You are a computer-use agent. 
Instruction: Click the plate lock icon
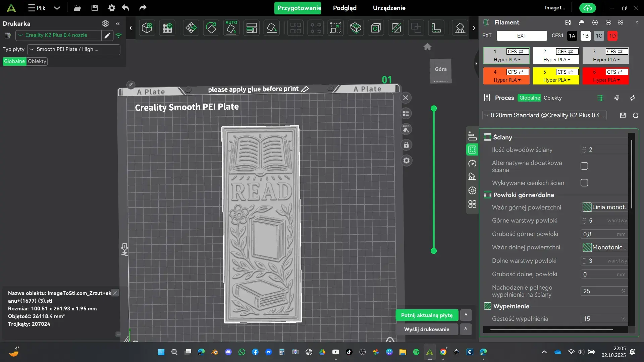[x=406, y=145]
